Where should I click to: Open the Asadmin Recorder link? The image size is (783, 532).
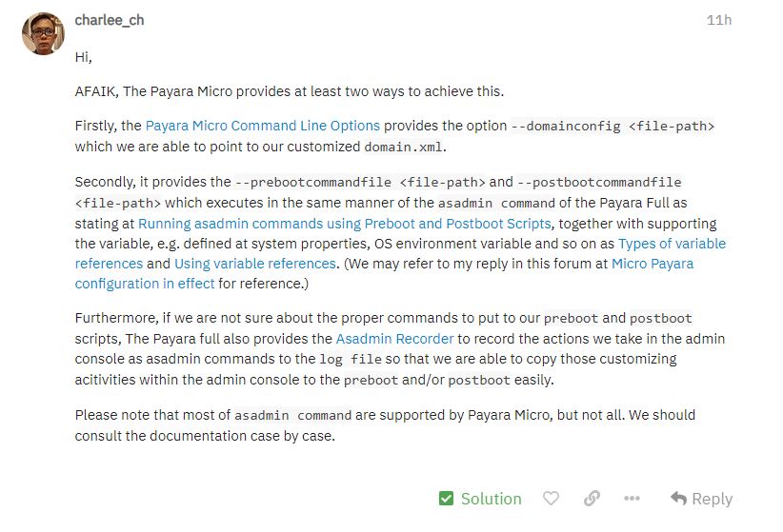click(395, 339)
